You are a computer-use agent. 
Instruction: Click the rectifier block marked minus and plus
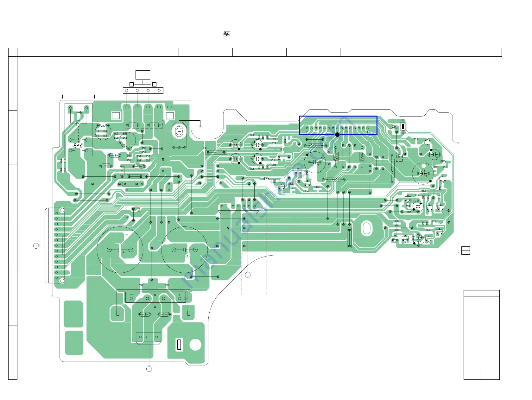(155, 297)
